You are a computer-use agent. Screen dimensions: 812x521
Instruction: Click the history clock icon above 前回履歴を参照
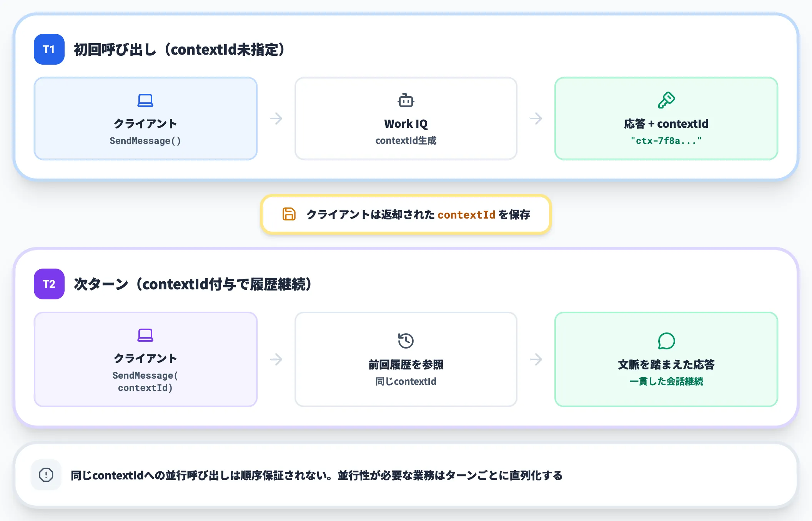[406, 341]
